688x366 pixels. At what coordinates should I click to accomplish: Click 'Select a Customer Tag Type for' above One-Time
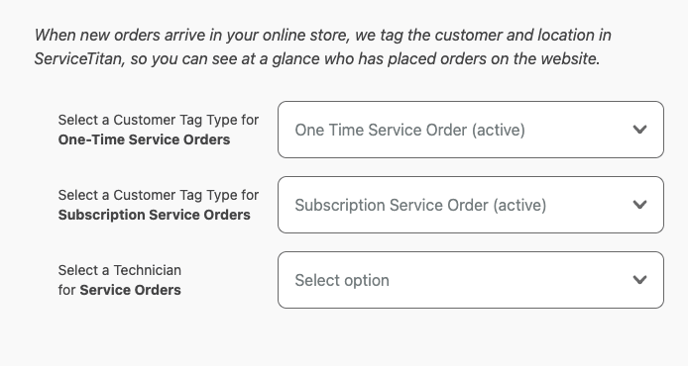[158, 120]
